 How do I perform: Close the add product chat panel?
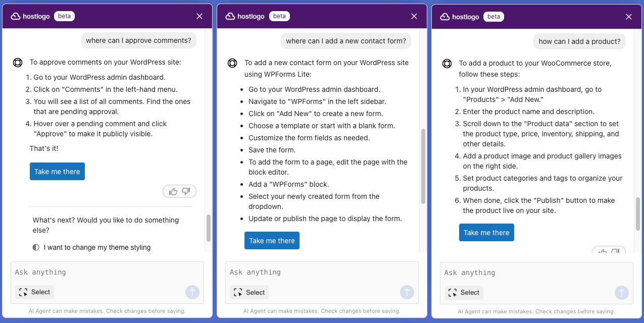pyautogui.click(x=629, y=17)
